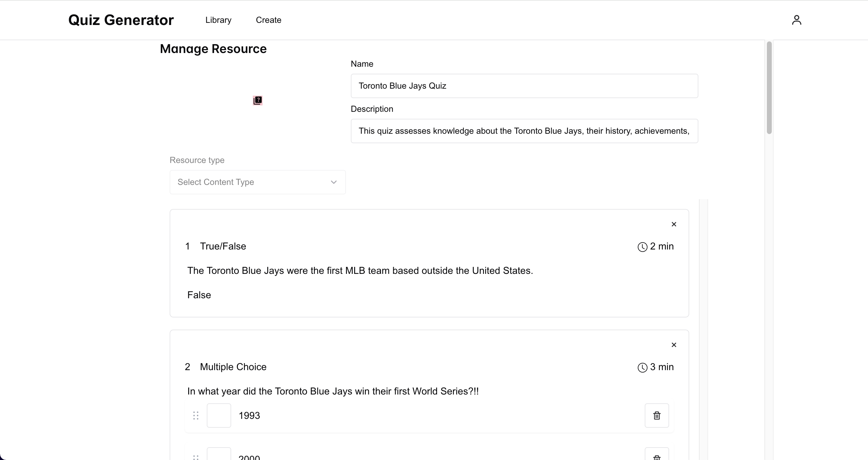Open the Select Content Type dropdown
The height and width of the screenshot is (460, 868).
257,182
